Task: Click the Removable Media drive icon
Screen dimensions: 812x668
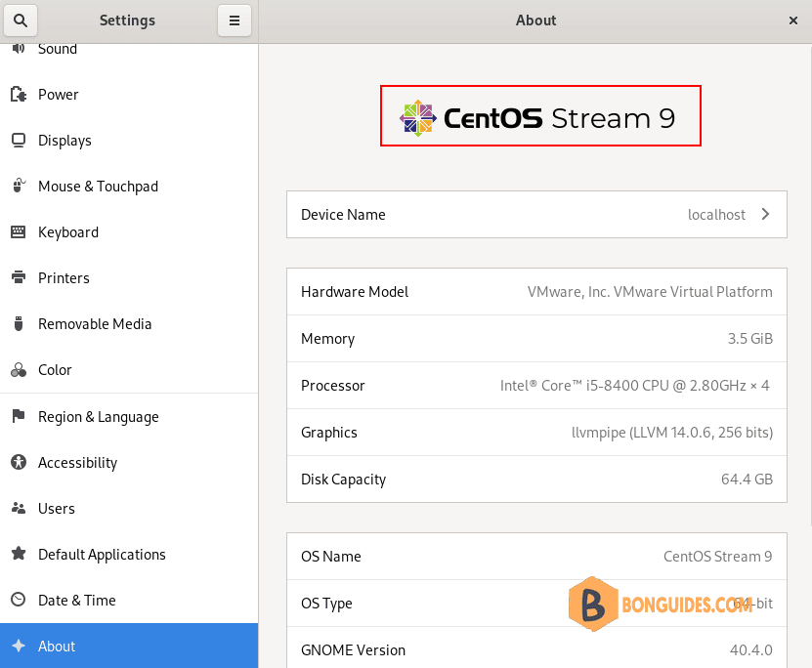Action: [x=19, y=323]
